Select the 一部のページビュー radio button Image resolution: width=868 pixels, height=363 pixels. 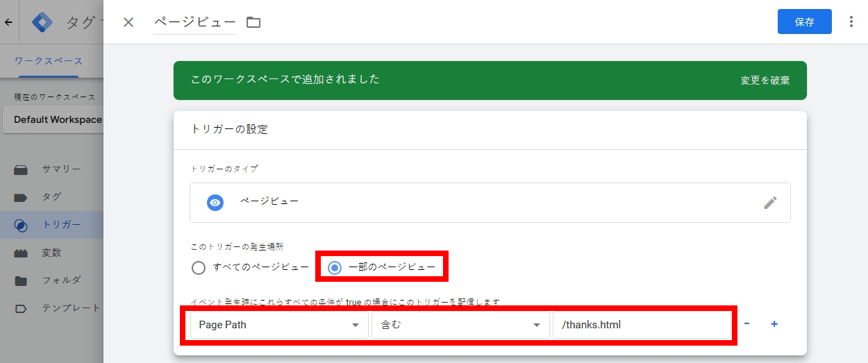335,267
